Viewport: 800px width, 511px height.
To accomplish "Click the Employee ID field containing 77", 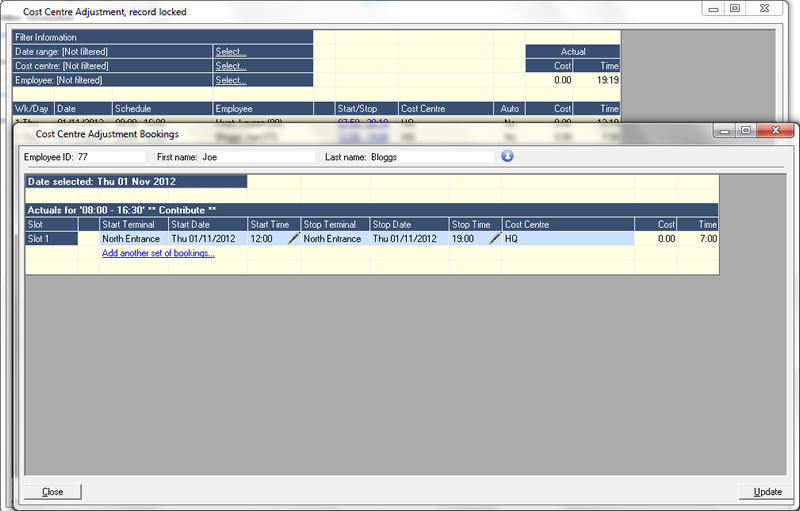I will coord(110,157).
